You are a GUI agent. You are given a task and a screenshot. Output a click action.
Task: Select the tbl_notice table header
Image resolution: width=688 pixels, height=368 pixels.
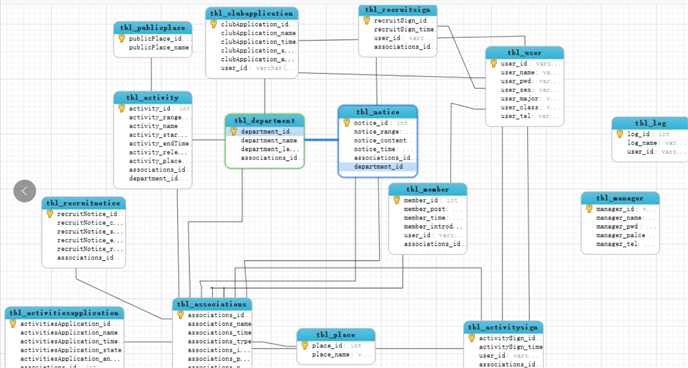coord(378,112)
